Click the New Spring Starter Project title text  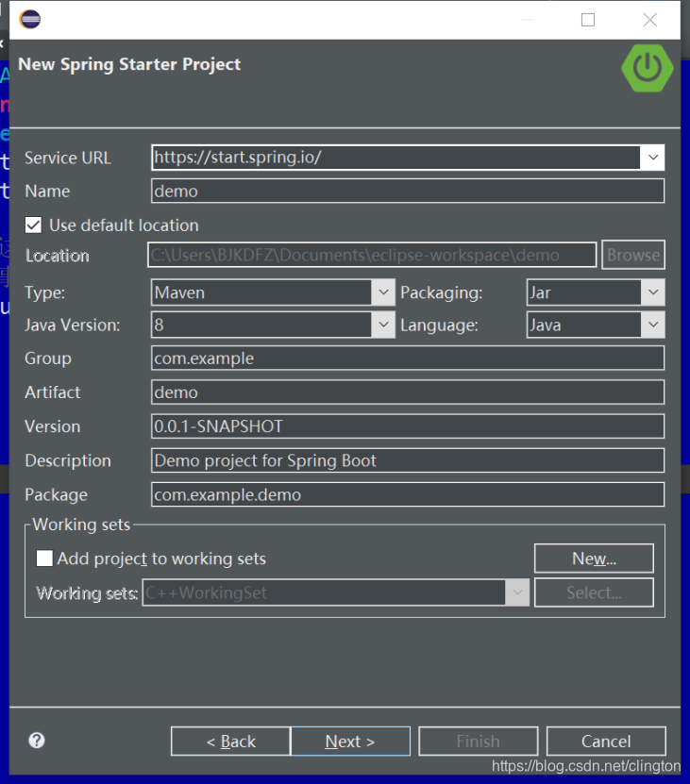coord(129,64)
